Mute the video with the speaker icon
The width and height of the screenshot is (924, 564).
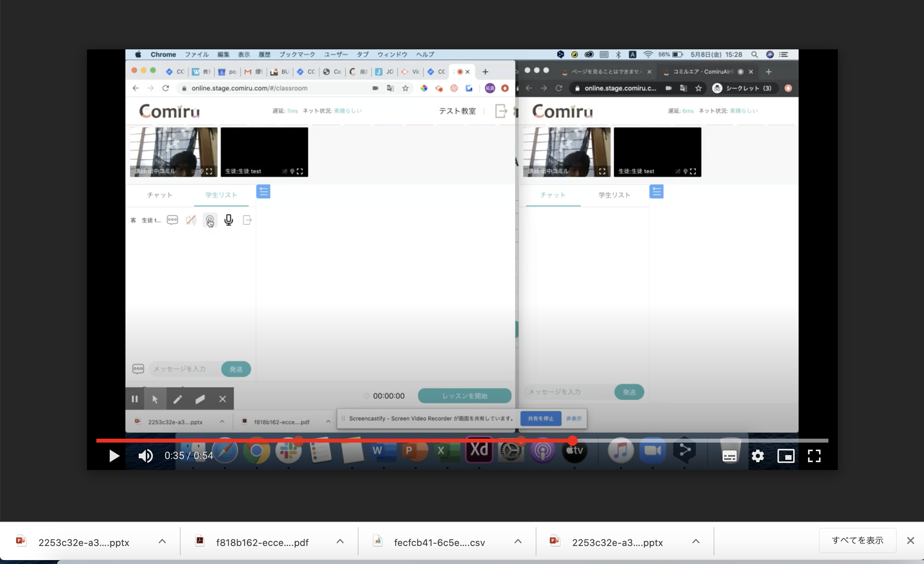tap(145, 456)
